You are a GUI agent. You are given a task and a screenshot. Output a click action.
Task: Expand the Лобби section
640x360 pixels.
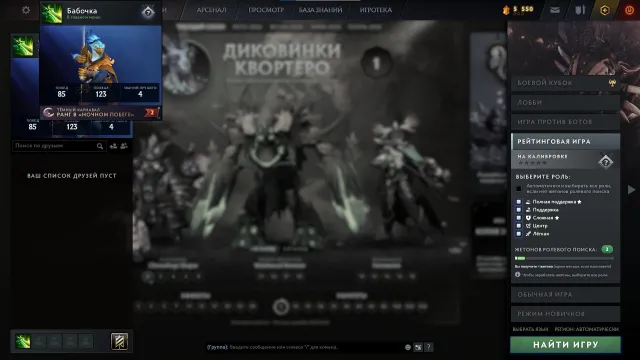pyautogui.click(x=566, y=102)
